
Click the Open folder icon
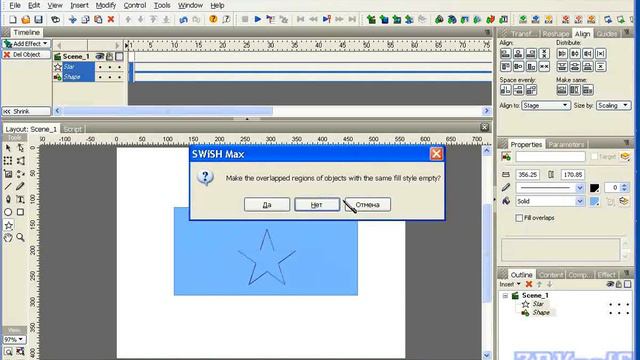pos(26,20)
